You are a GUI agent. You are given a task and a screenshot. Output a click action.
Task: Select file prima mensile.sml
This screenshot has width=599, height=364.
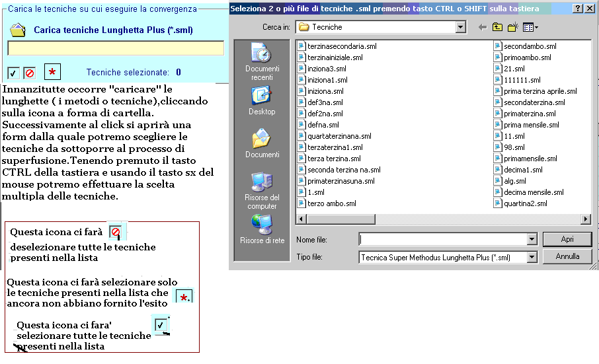tap(526, 125)
